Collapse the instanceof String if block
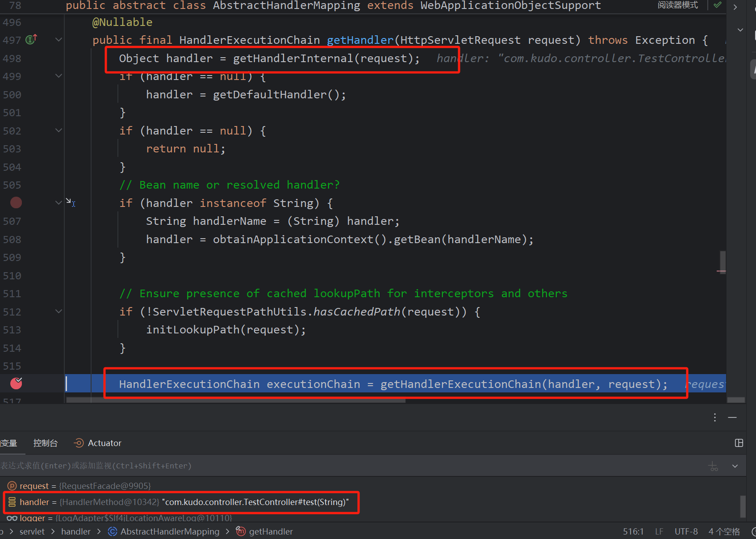The width and height of the screenshot is (756, 539). (58, 203)
